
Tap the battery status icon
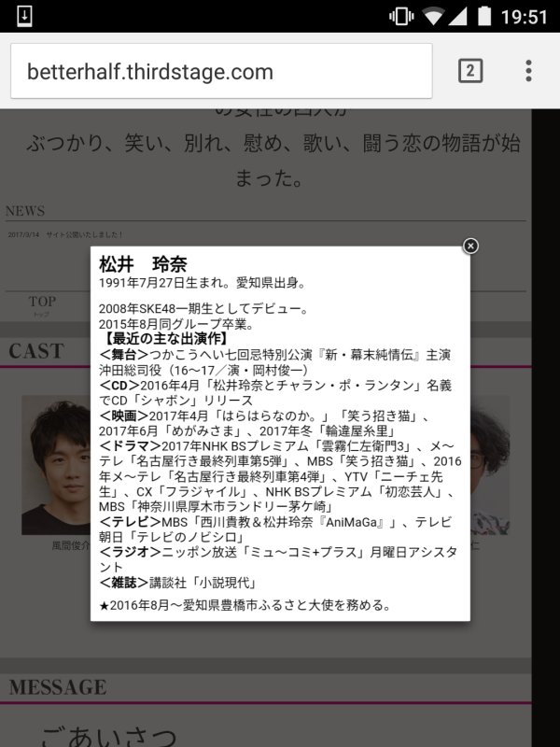484,16
